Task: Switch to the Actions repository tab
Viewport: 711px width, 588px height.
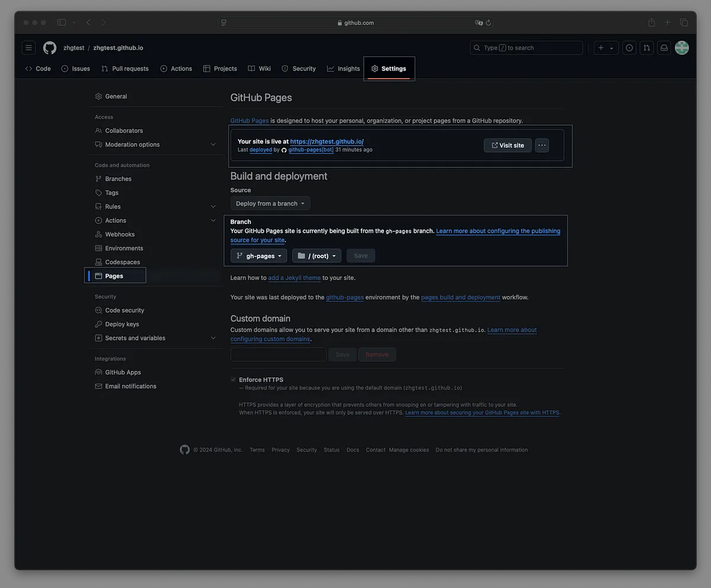Action: (x=176, y=69)
